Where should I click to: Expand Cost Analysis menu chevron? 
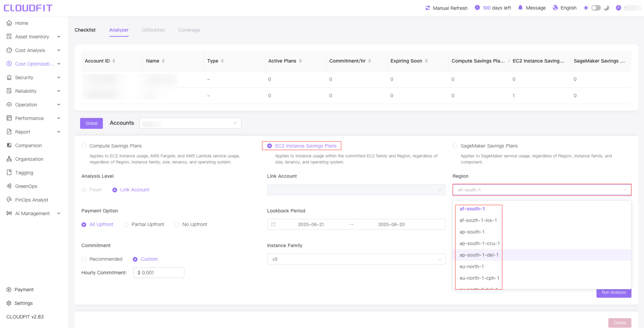[59, 50]
